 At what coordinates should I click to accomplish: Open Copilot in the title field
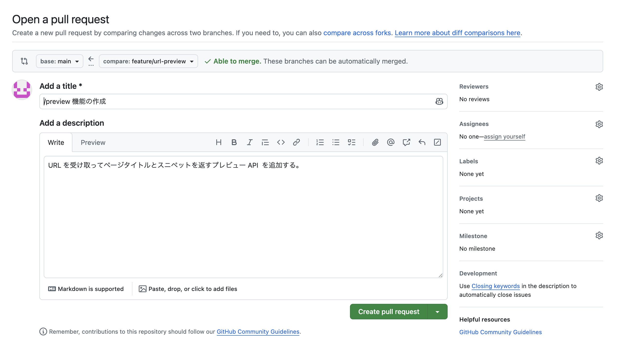(x=439, y=101)
